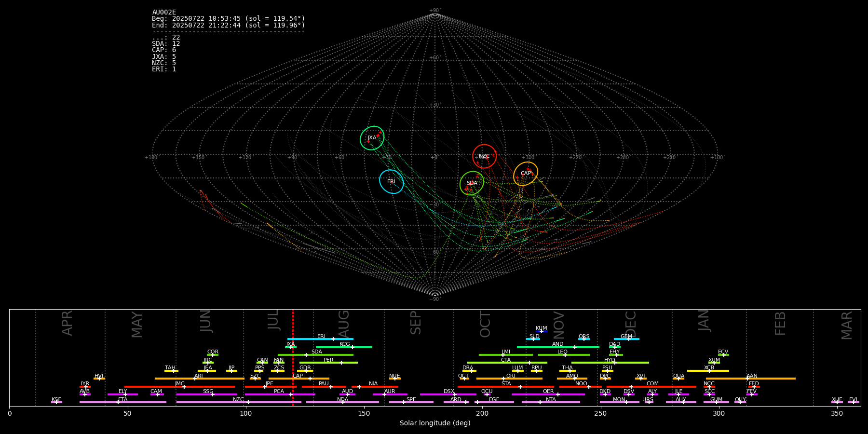868x434 pixels.
Task: Click the EVI shower label in timeline
Action: click(853, 399)
